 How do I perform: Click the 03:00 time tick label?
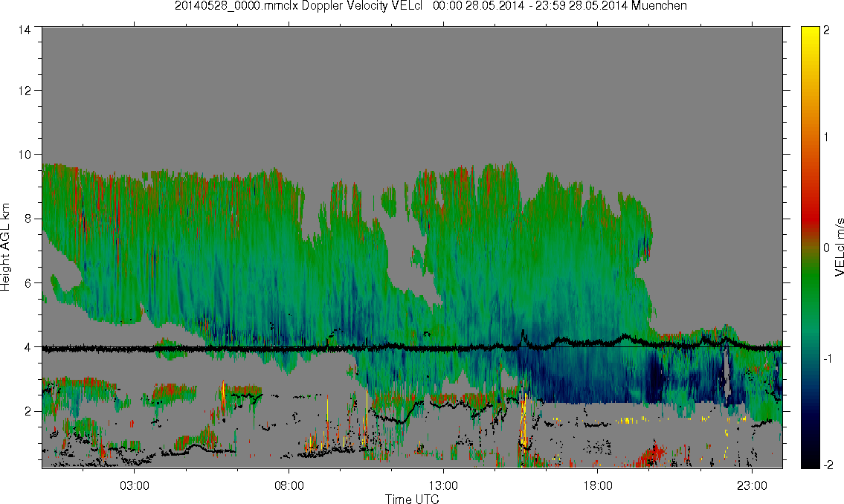tap(134, 485)
